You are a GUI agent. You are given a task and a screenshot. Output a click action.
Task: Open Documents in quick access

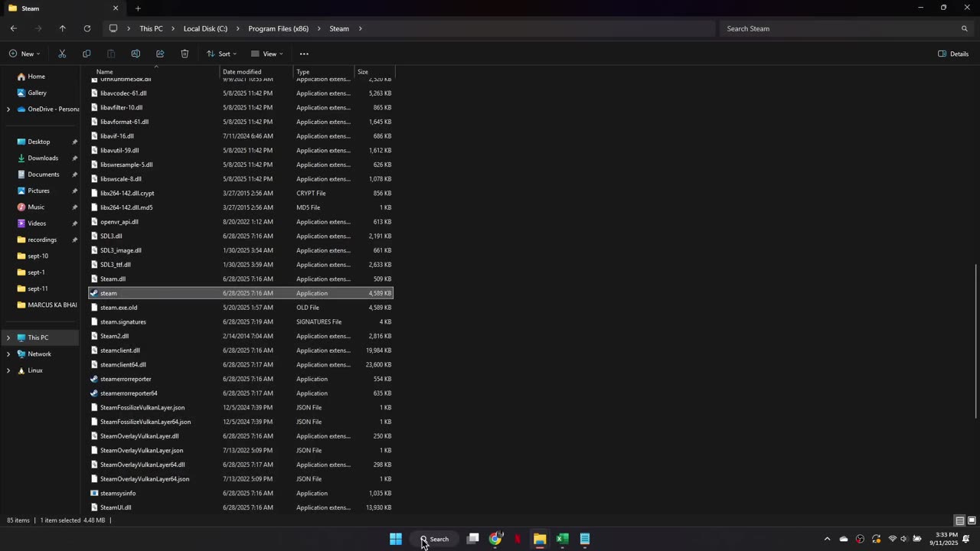[44, 174]
